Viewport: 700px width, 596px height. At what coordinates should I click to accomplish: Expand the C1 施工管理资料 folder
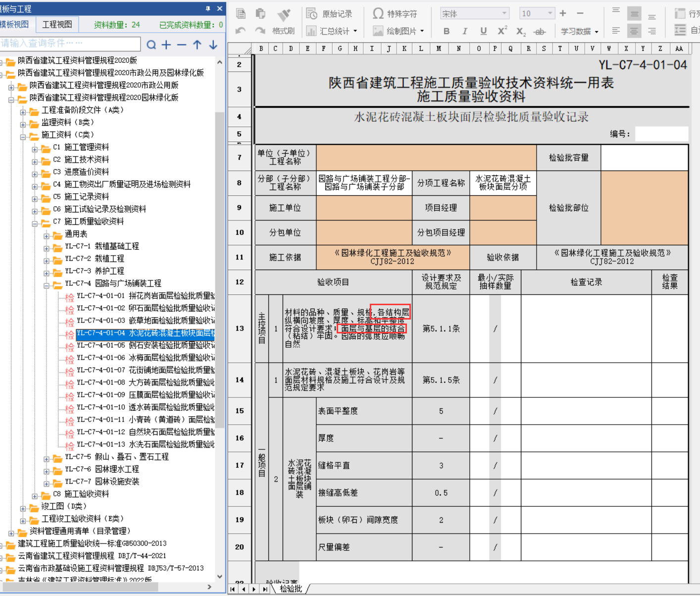[x=35, y=150]
